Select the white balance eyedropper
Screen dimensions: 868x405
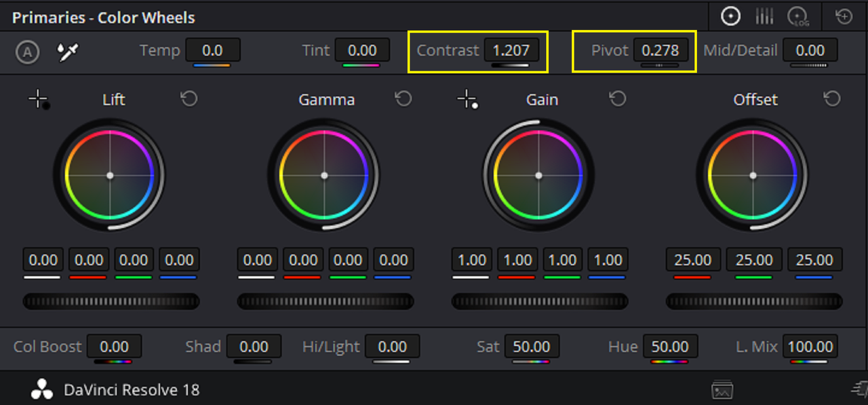click(67, 52)
